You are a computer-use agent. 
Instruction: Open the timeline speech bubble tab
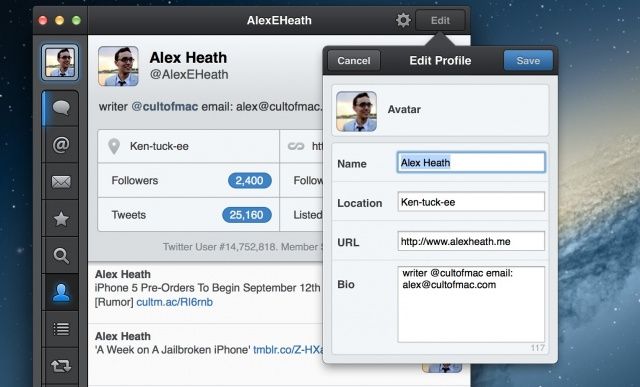(61, 108)
